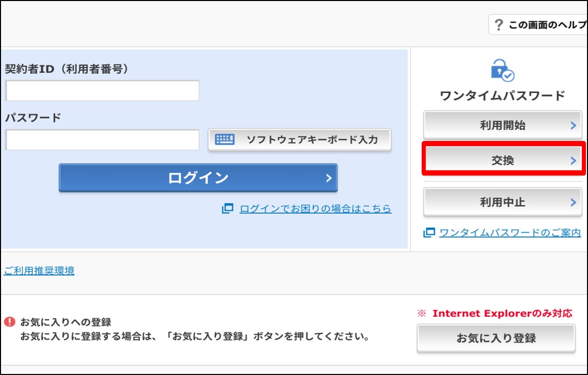Select the highlighted 交換 button
This screenshot has width=588, height=375.
tap(503, 161)
